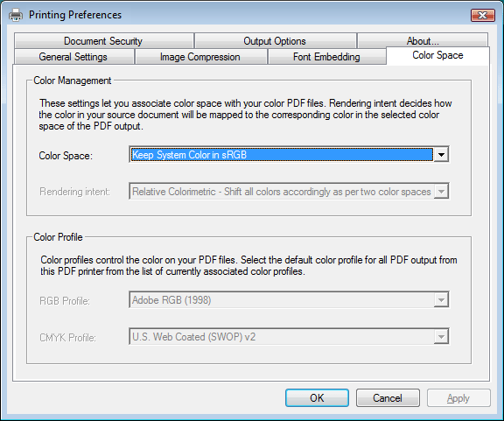
Task: Open the RGB Profile dropdown arrow
Action: [441, 299]
